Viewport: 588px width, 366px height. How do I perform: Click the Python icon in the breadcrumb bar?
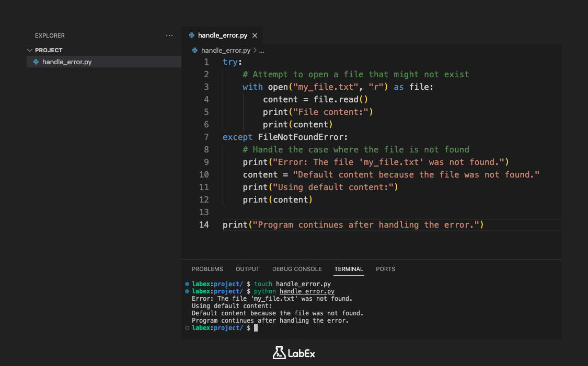click(195, 51)
